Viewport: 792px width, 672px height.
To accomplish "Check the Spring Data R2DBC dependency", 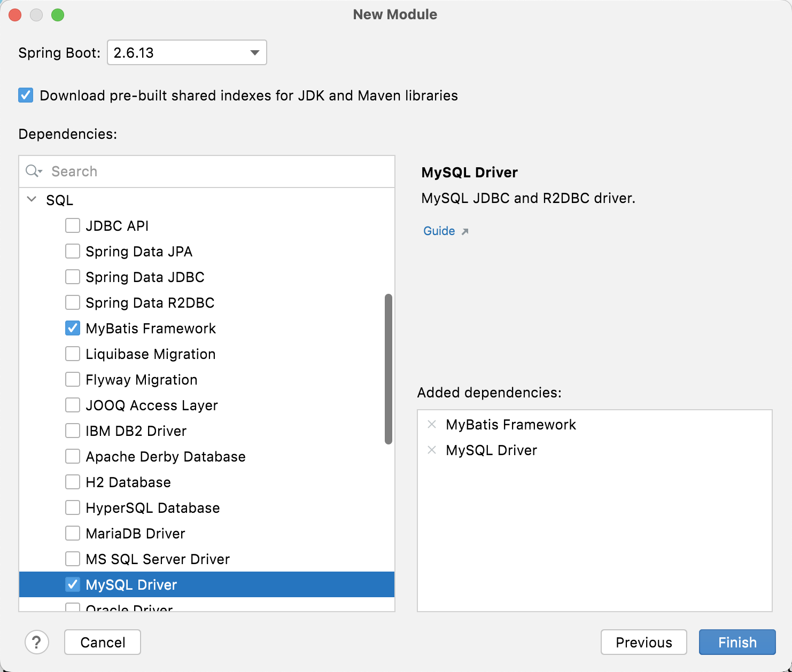I will tap(73, 302).
